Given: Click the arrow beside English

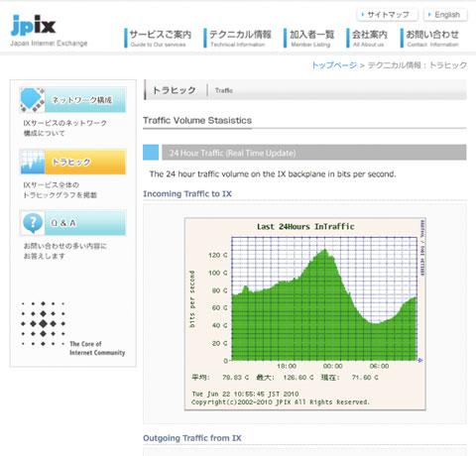Looking at the screenshot, I should coord(429,15).
